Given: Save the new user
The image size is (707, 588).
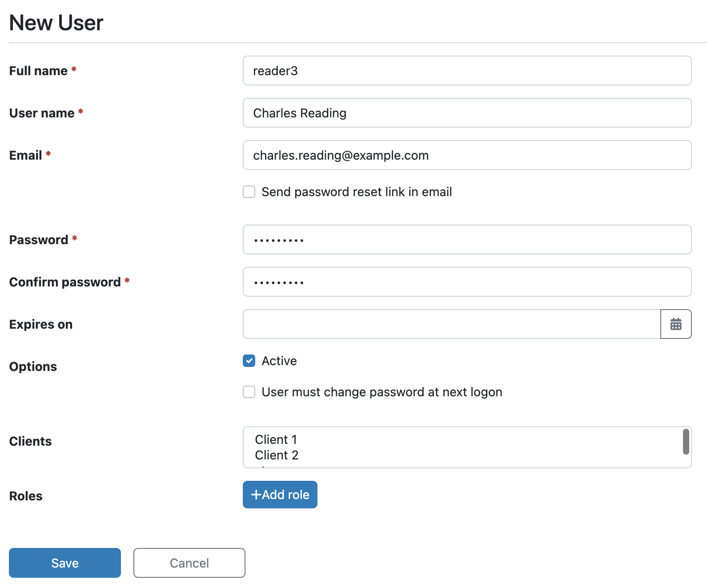Looking at the screenshot, I should coord(65,563).
